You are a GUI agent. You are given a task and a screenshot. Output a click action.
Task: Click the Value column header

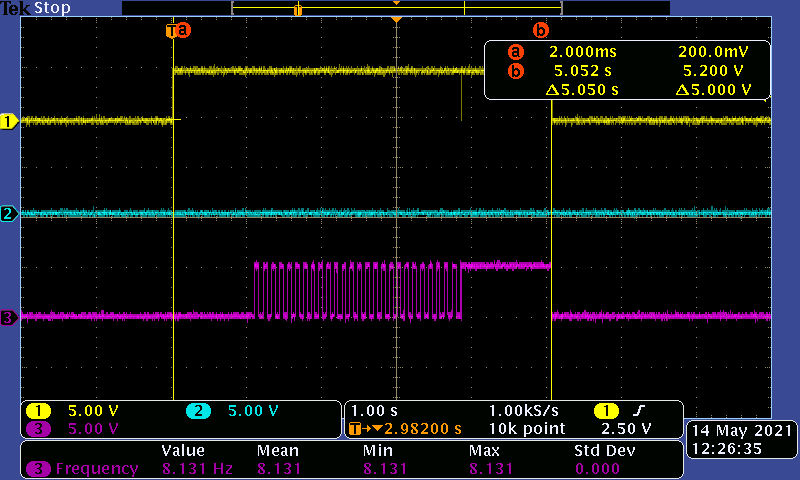coord(183,451)
